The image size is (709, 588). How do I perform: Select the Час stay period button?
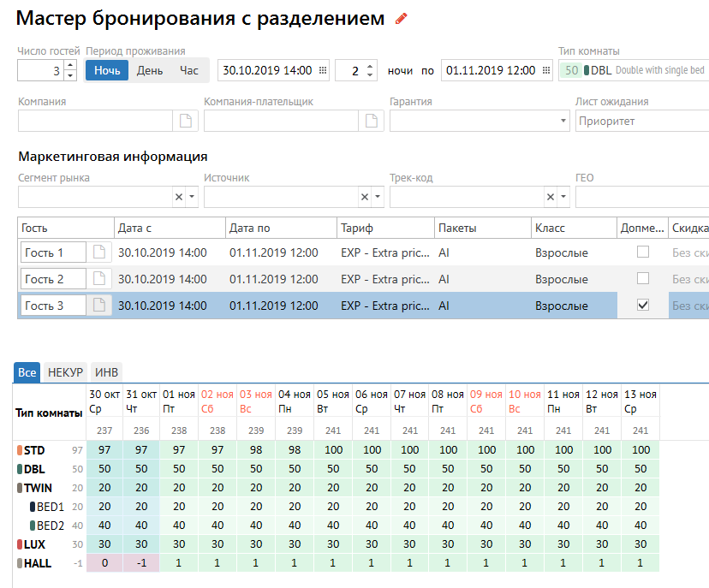point(188,71)
